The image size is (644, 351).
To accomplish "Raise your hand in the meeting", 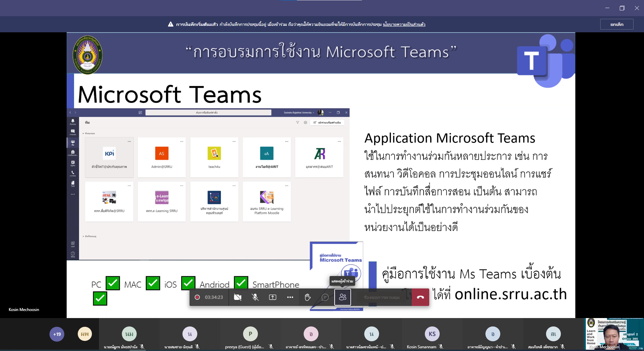I will pyautogui.click(x=308, y=297).
